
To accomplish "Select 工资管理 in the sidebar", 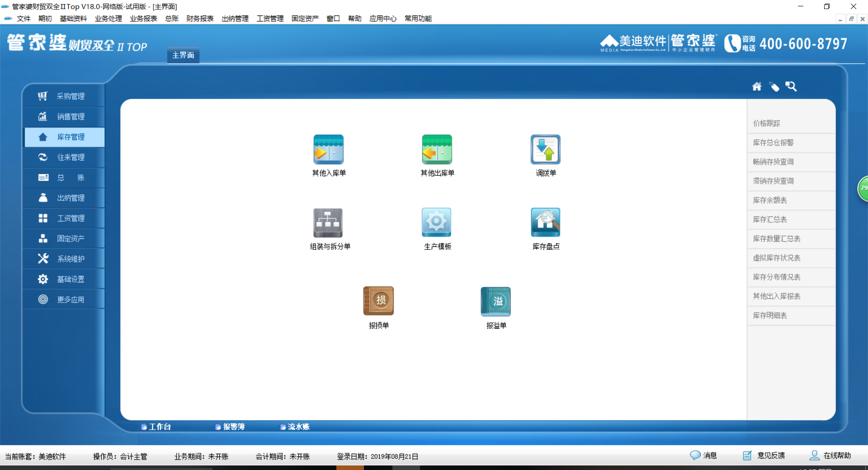I will (x=64, y=218).
